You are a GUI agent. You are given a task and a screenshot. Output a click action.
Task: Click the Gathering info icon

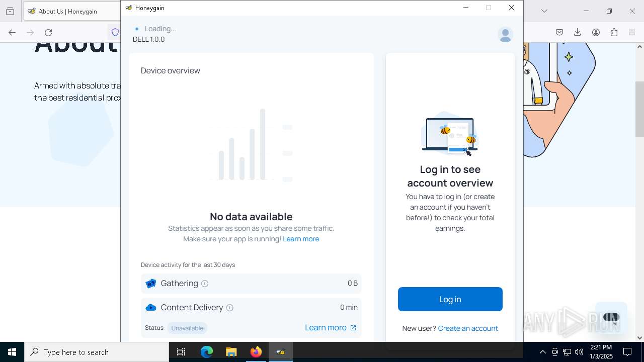[205, 284]
